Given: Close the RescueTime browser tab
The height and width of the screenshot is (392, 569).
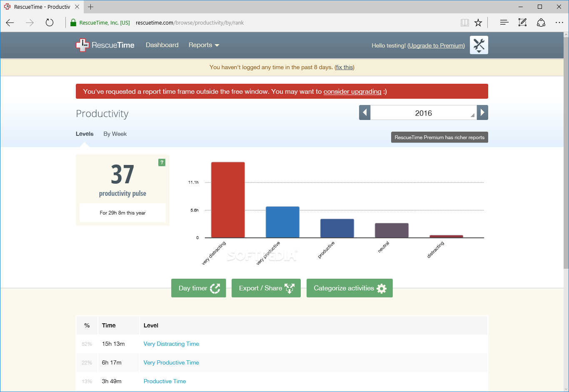Looking at the screenshot, I should [x=77, y=7].
